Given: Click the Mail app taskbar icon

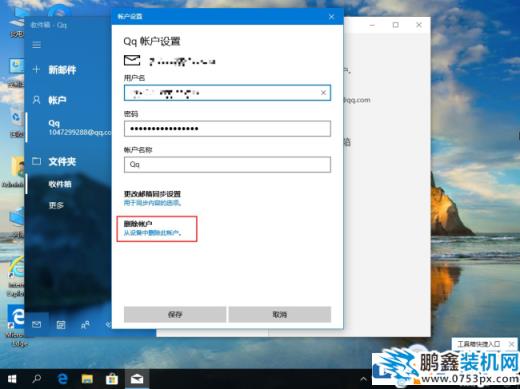Looking at the screenshot, I should (137, 379).
